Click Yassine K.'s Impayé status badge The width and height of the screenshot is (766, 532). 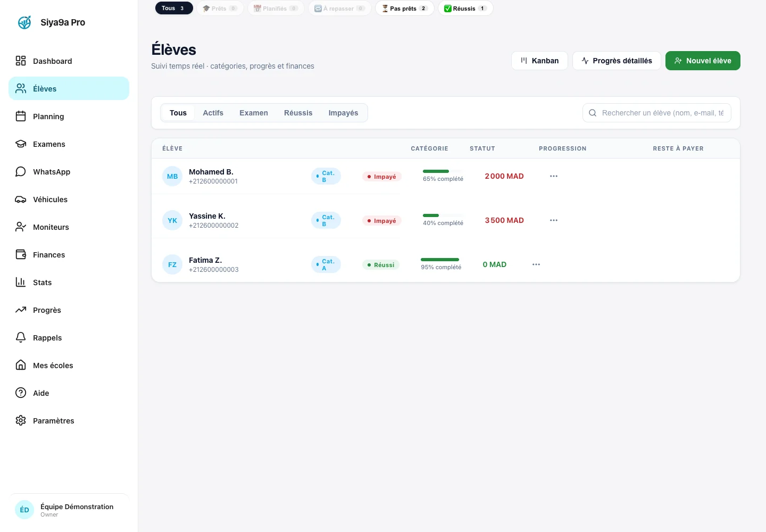pos(382,221)
